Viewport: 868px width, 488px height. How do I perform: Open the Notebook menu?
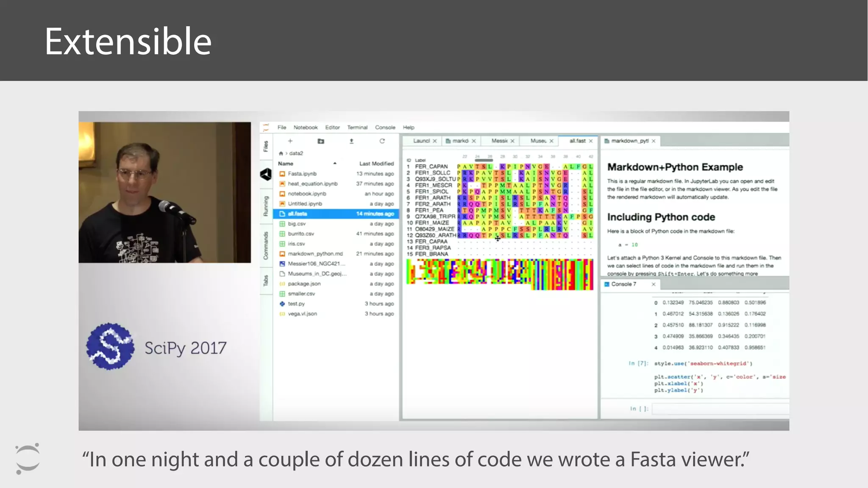[x=306, y=128]
